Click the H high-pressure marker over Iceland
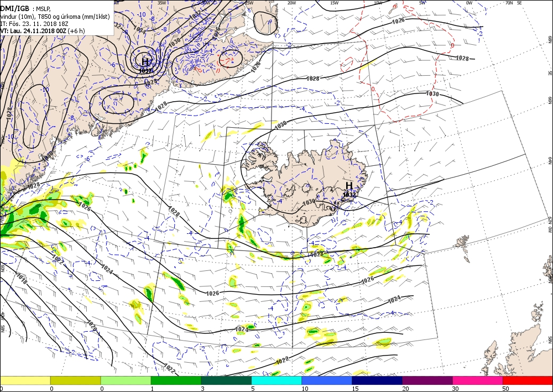553x392 pixels. pyautogui.click(x=349, y=185)
